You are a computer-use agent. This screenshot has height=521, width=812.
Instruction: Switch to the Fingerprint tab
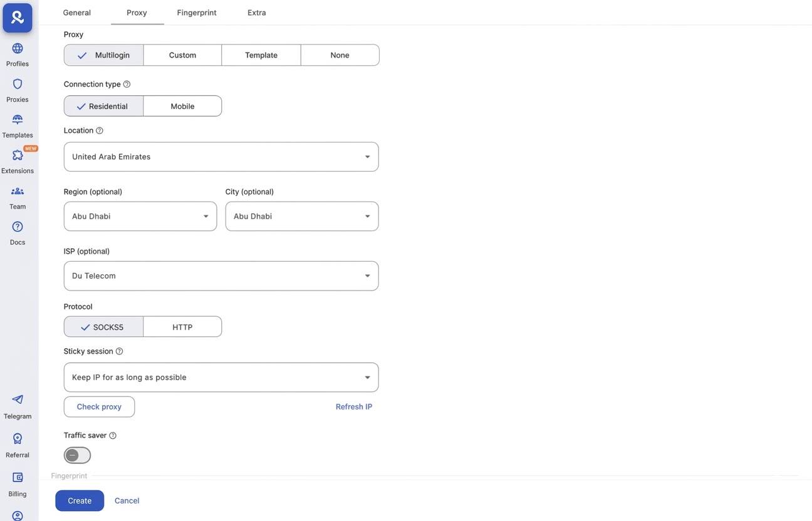(x=197, y=13)
